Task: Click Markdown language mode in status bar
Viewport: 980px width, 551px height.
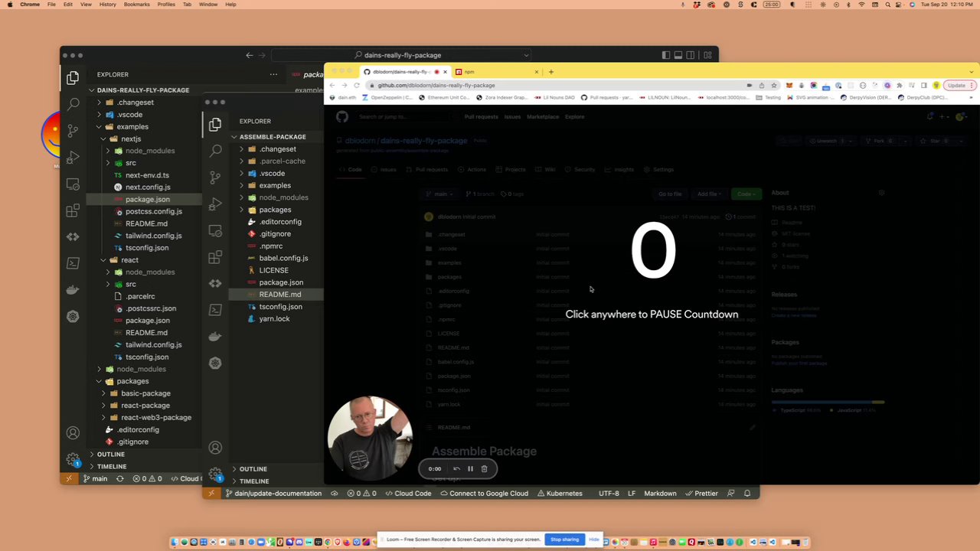Action: coord(660,494)
